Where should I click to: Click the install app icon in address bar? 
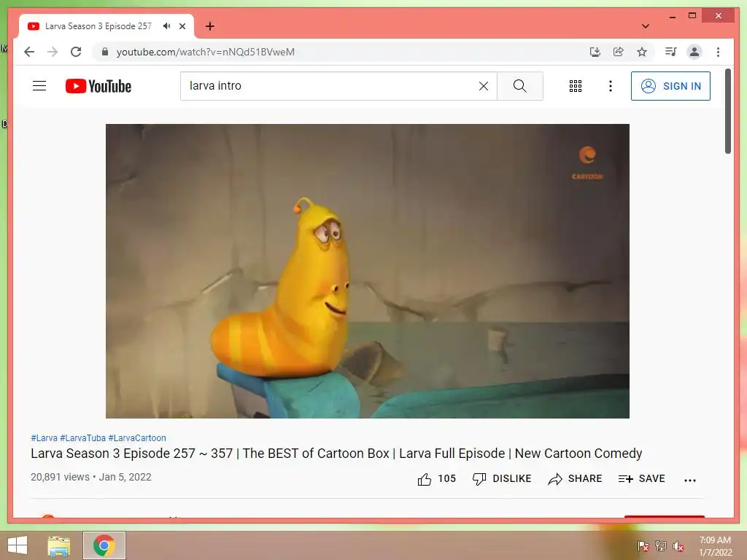pyautogui.click(x=595, y=52)
